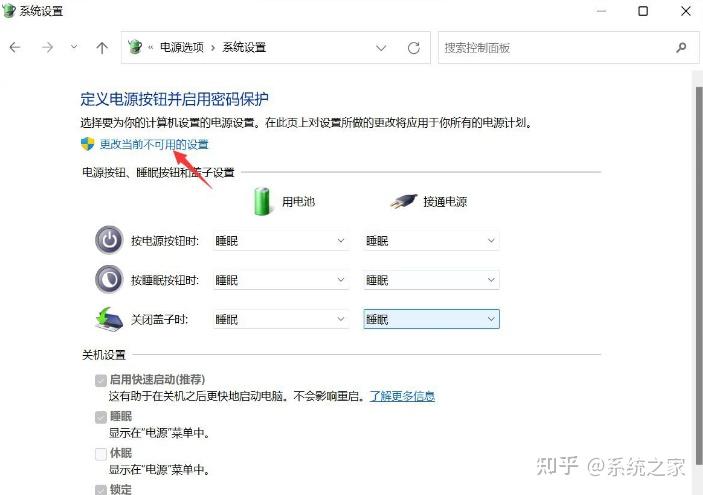Open 了解更多信息 link
The height and width of the screenshot is (495, 703).
(402, 396)
